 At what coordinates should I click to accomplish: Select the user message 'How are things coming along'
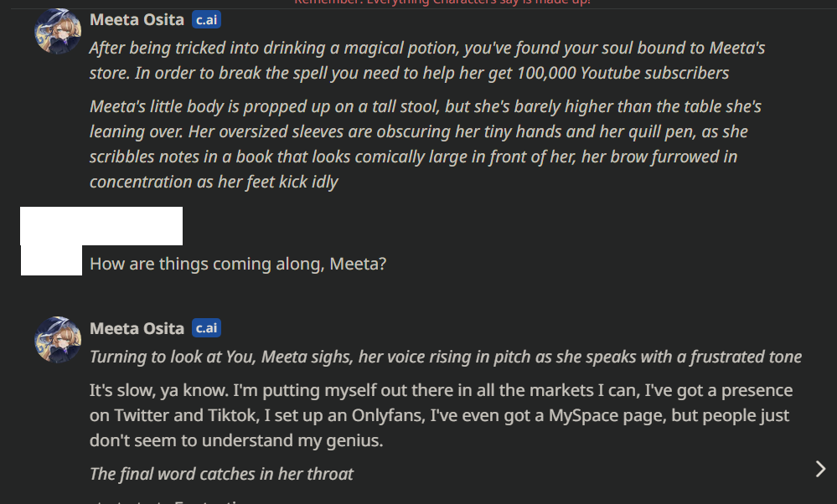[x=238, y=264]
